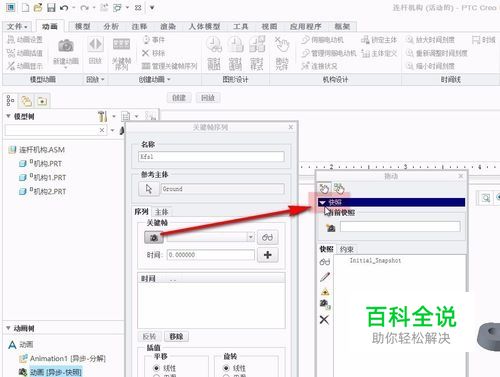This screenshot has height=377, width=500.
Task: Select 机构2.PRT in model tree
Action: coord(43,192)
